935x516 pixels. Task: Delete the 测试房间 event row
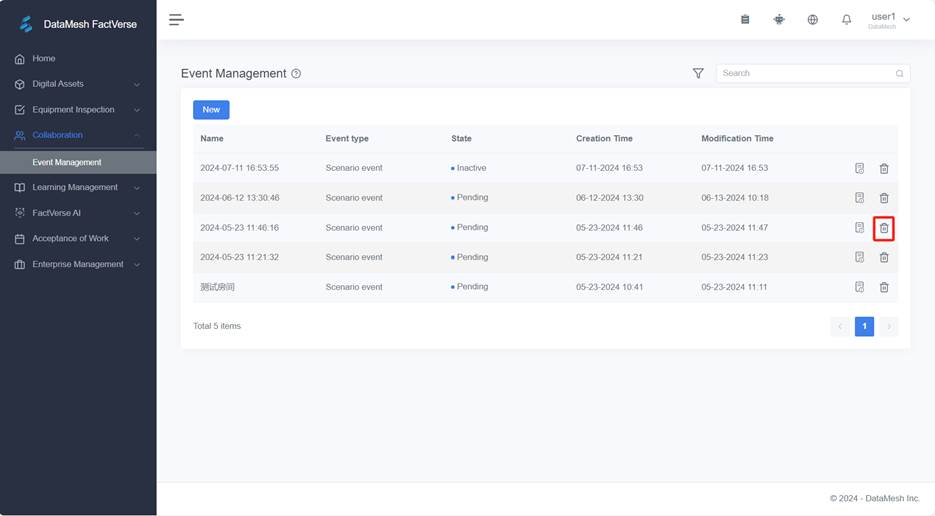pos(884,288)
